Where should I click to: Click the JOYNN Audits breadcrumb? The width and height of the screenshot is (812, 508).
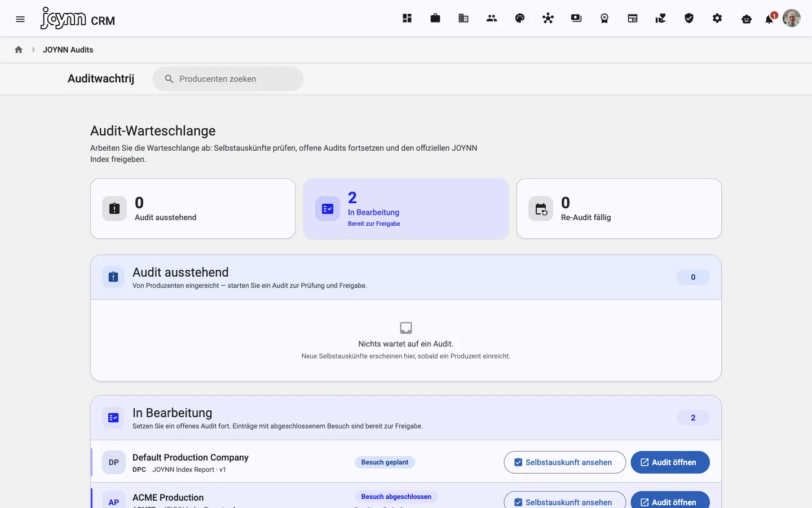68,50
